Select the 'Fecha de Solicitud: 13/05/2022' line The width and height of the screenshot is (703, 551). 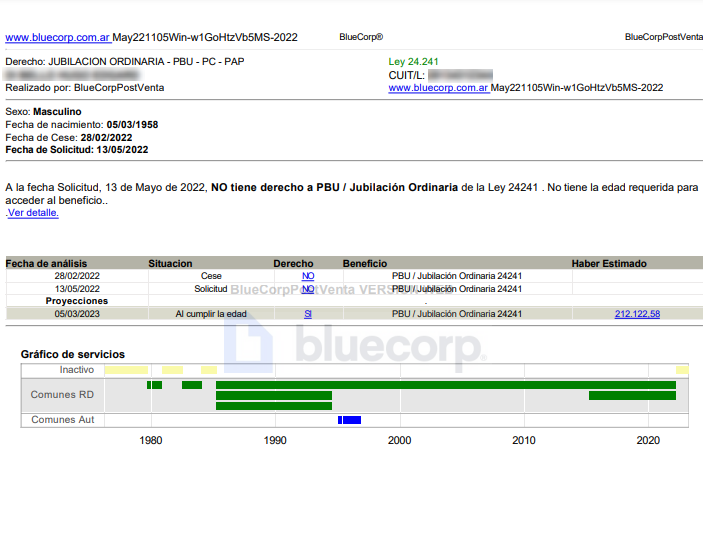(x=77, y=150)
